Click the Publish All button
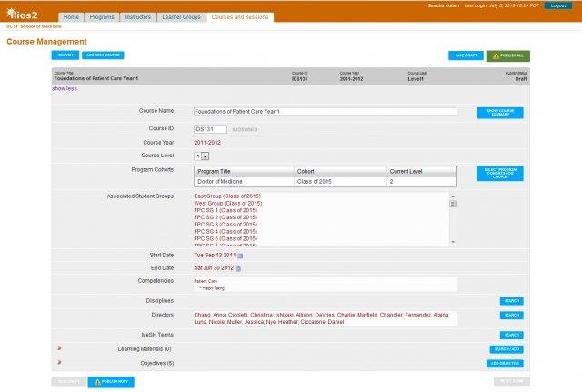The height and width of the screenshot is (392, 582). (508, 56)
